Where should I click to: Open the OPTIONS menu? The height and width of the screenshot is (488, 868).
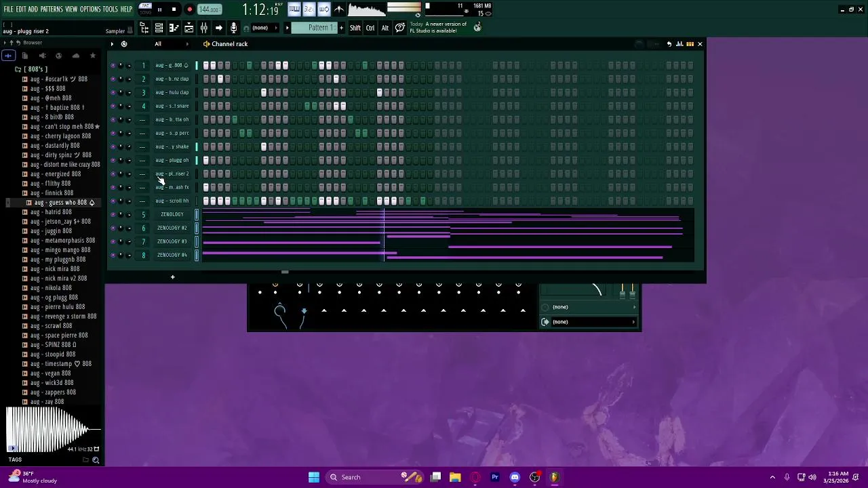(x=90, y=9)
